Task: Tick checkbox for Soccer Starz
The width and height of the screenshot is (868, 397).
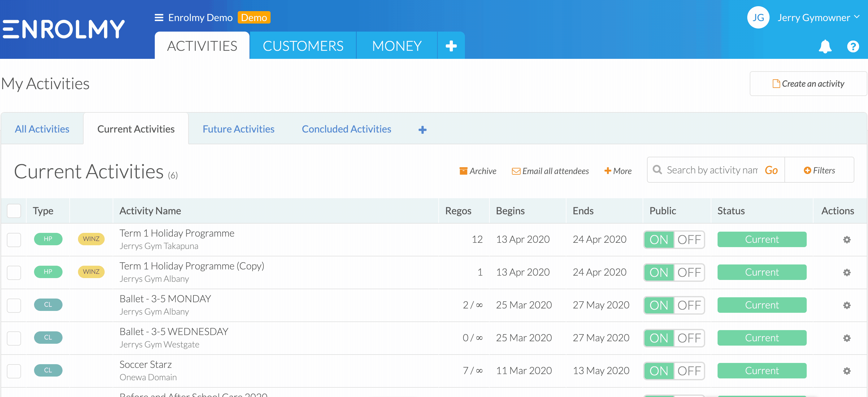Action: pyautogui.click(x=14, y=371)
